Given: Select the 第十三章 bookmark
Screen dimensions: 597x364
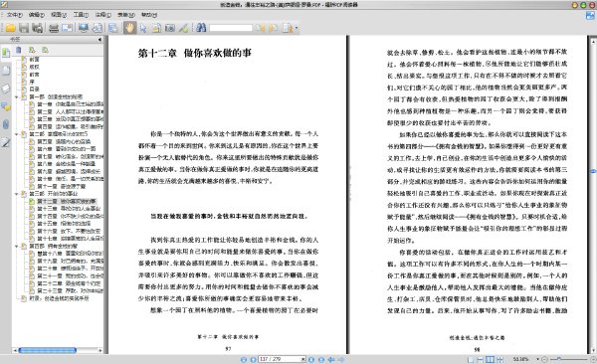Looking at the screenshot, I should (69, 209).
